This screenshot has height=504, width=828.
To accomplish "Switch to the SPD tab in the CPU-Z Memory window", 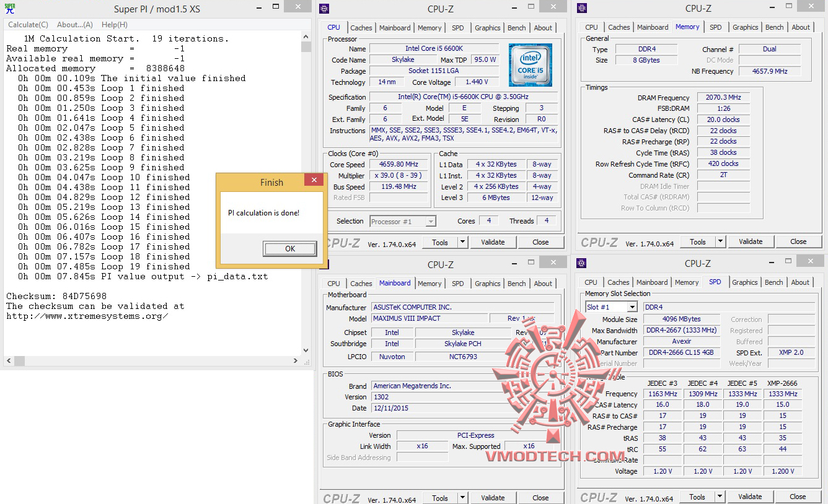I will pyautogui.click(x=716, y=27).
